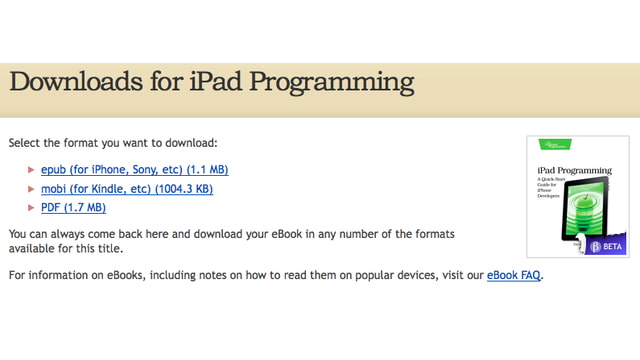Viewport: 640px width, 360px height.
Task: Click the 'You can always come back here' paragraph
Action: (x=231, y=241)
